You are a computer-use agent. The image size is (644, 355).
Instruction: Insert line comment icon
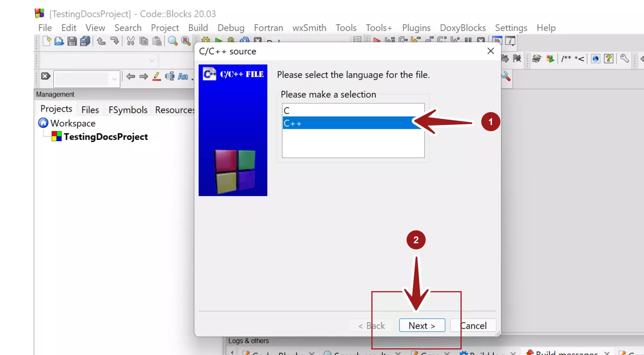(x=579, y=58)
